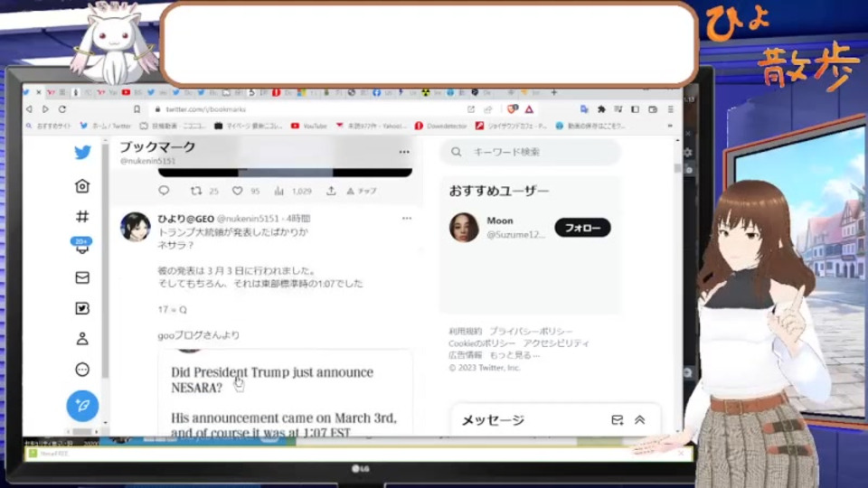Click the もっと見る footer link
The height and width of the screenshot is (488, 868).
[x=514, y=355]
